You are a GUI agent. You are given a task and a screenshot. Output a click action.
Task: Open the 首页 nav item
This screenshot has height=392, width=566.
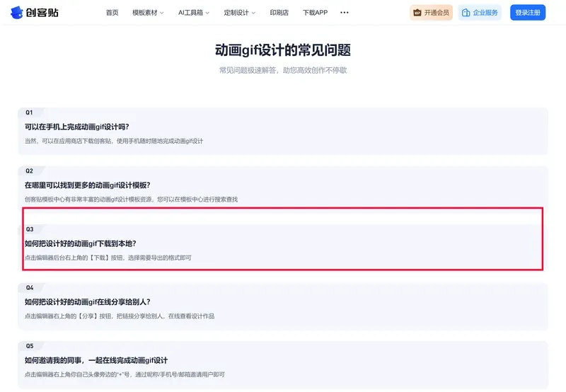(x=112, y=13)
